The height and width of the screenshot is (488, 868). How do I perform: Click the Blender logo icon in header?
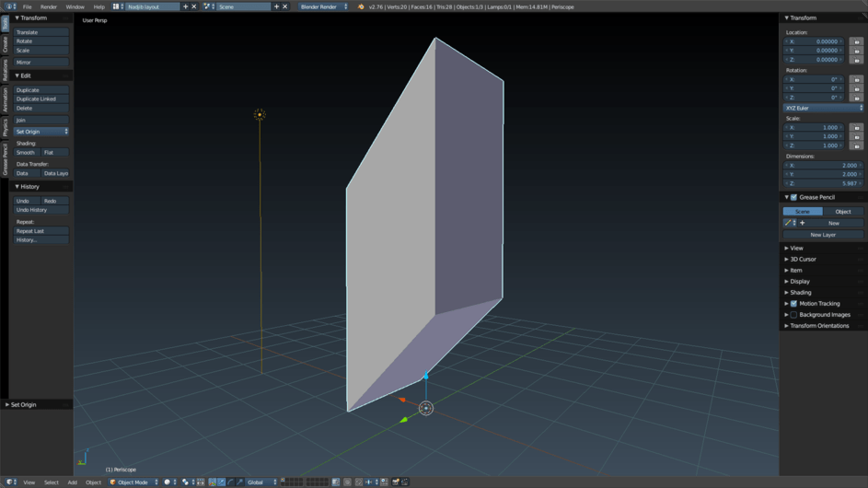click(361, 6)
